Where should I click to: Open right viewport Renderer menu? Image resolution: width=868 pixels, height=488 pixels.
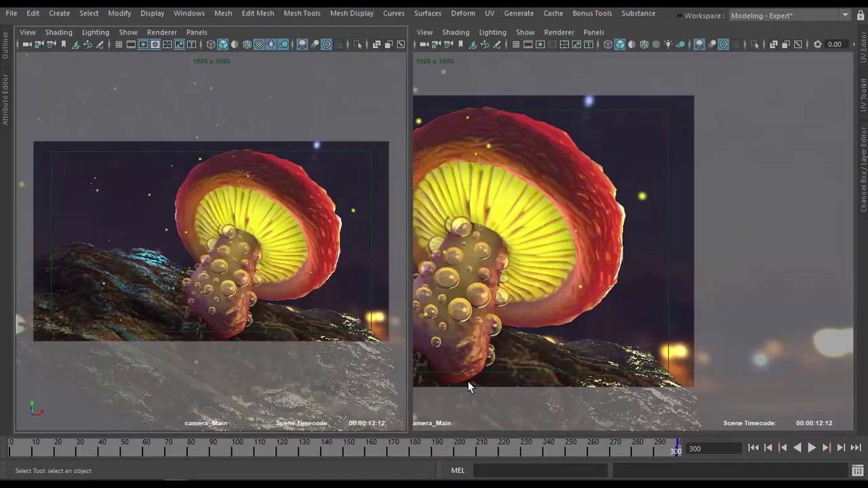[559, 32]
